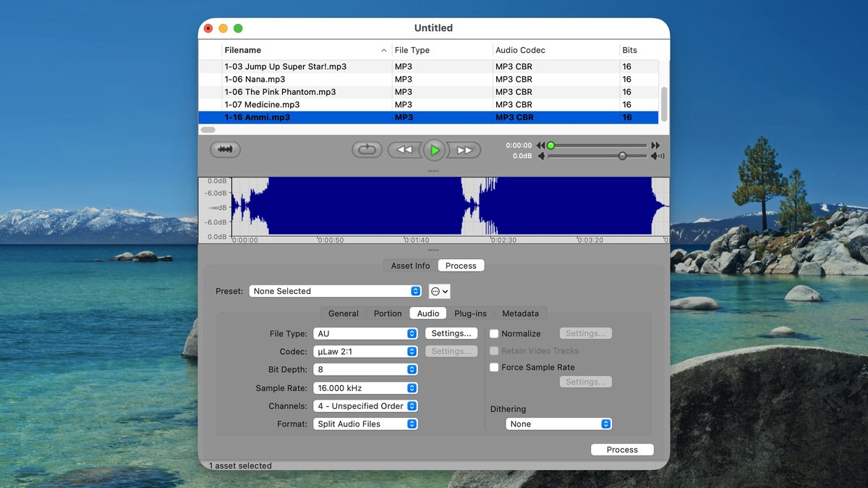Click the waveform marker icon in transport bar

[225, 149]
